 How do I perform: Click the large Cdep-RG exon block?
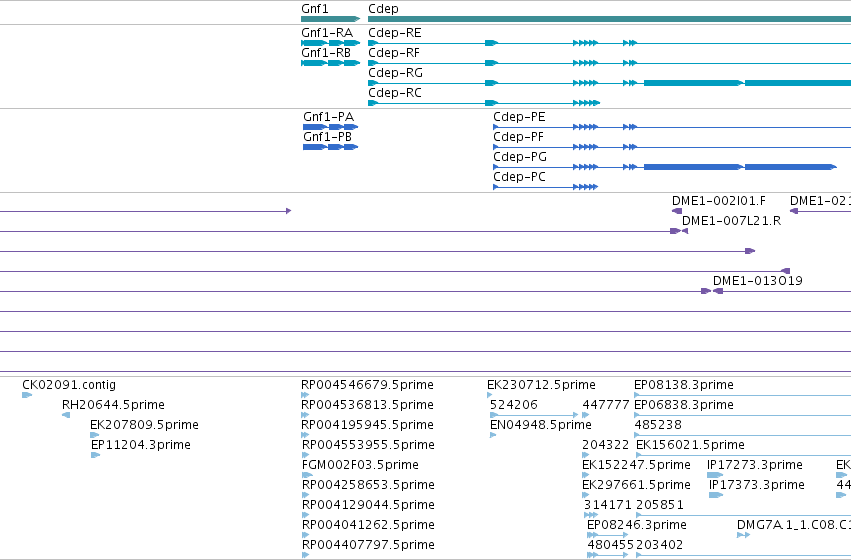coord(693,83)
